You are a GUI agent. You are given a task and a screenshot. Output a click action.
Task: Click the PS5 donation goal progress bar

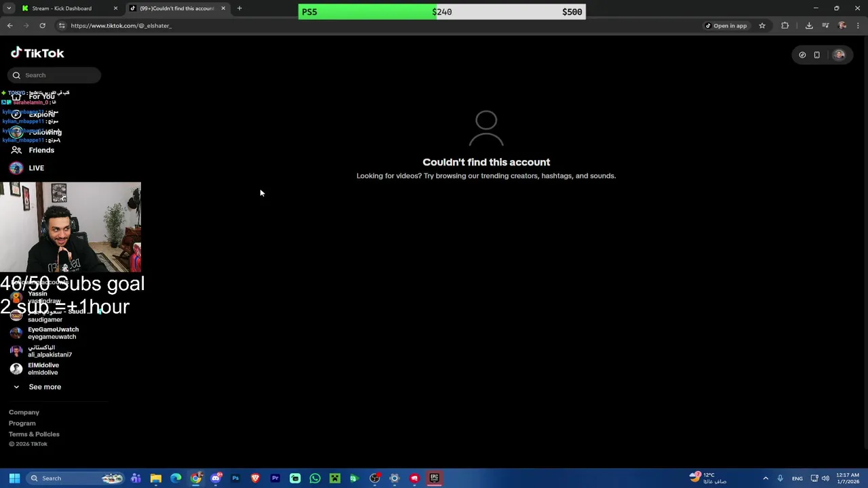(442, 12)
